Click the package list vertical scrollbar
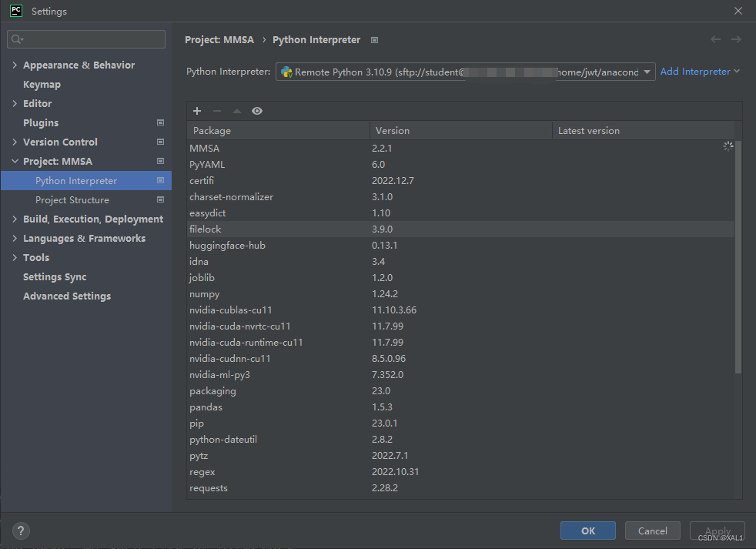The height and width of the screenshot is (549, 756). 738,256
